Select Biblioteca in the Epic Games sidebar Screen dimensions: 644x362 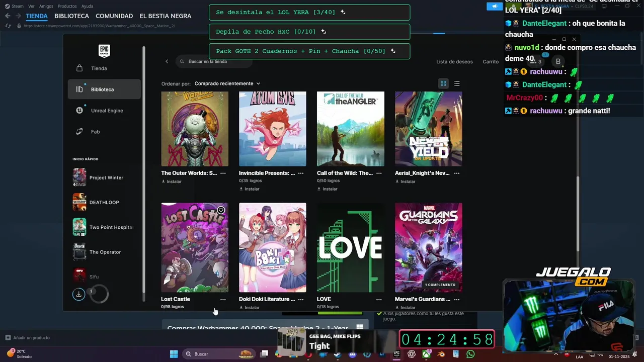[x=104, y=89]
